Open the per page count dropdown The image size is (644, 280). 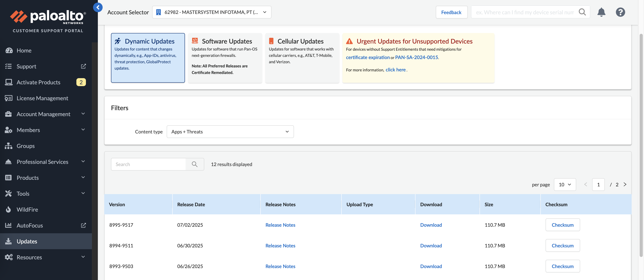[565, 185]
